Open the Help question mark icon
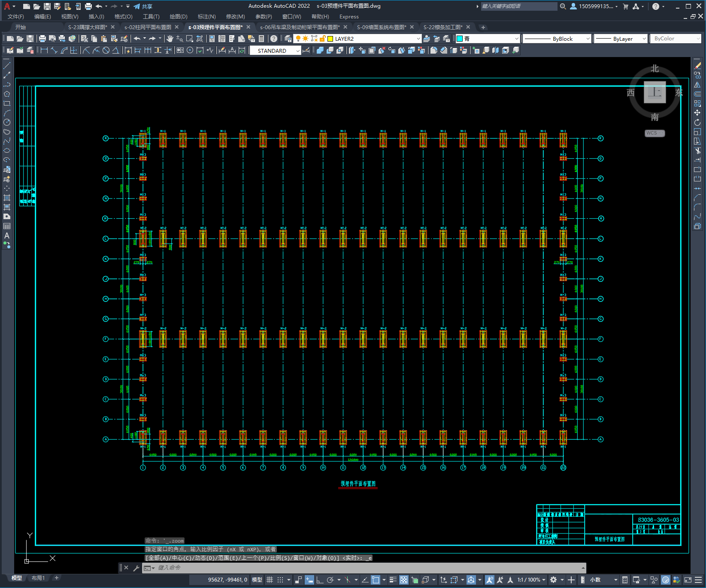The height and width of the screenshot is (588, 706). pos(274,39)
